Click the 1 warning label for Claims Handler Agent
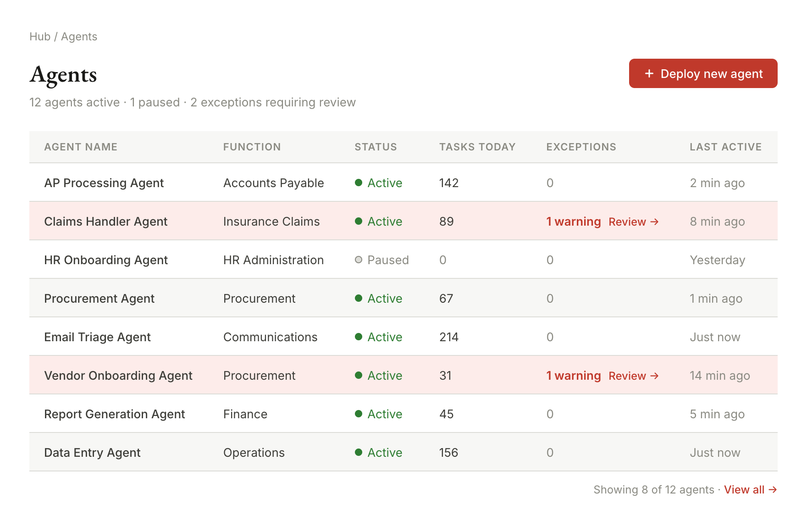 (x=573, y=222)
